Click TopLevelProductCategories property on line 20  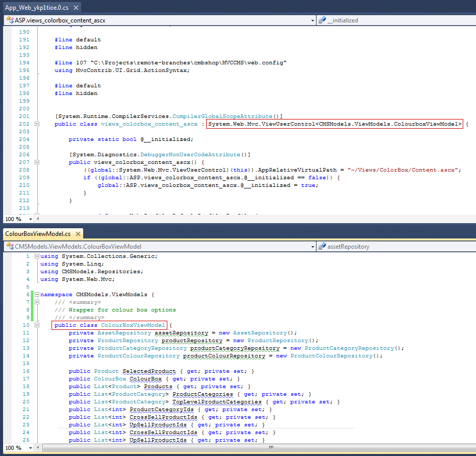[x=217, y=402]
